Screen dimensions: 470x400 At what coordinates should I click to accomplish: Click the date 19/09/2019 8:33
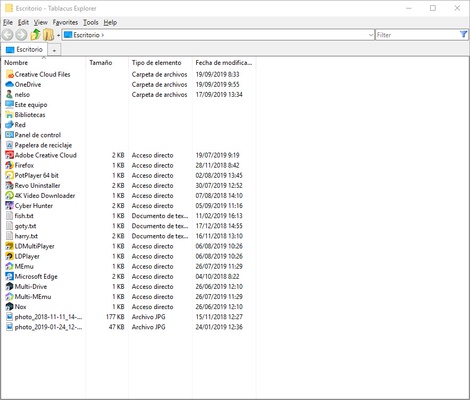pyautogui.click(x=218, y=74)
